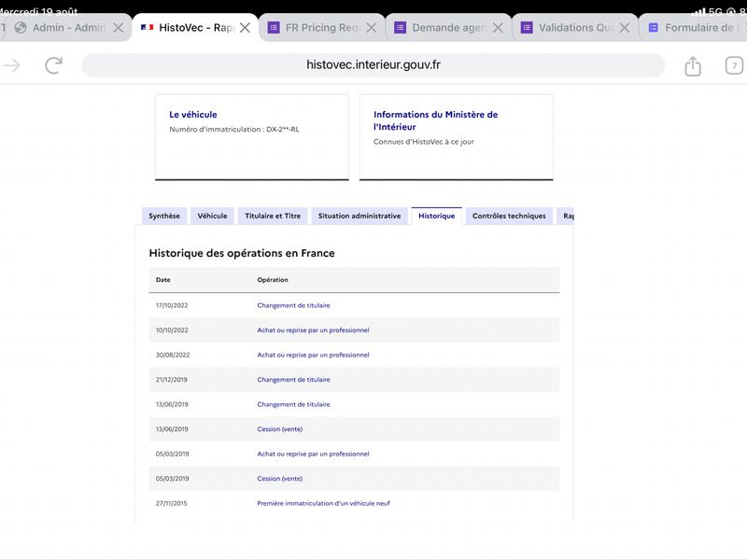
Task: Click Achat ou reprise dated 05/03/2019
Action: coord(313,454)
